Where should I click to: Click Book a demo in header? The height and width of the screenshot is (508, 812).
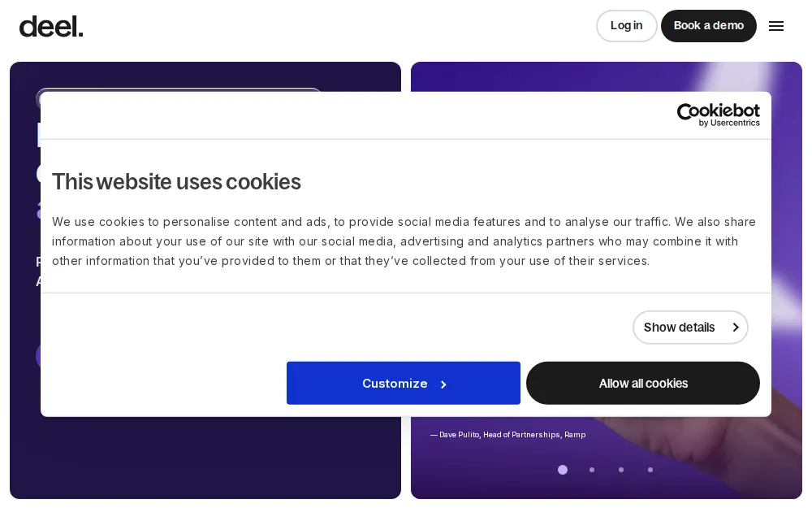pos(708,26)
